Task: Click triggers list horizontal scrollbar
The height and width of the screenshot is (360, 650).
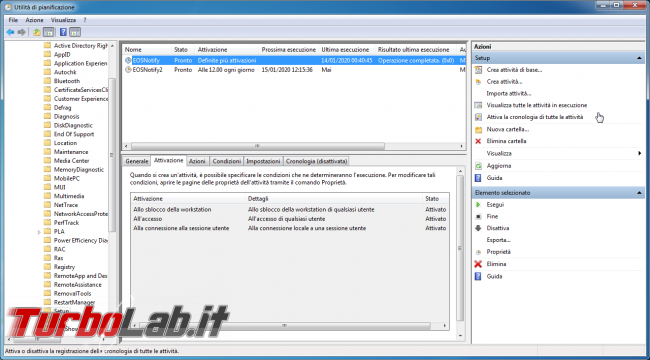Action: coord(284,326)
